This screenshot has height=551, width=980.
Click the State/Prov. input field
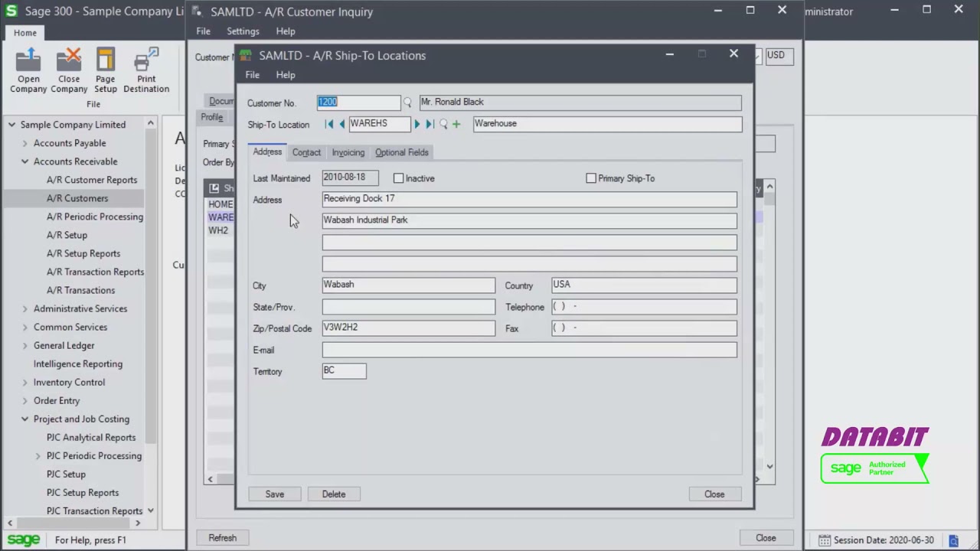(x=409, y=307)
